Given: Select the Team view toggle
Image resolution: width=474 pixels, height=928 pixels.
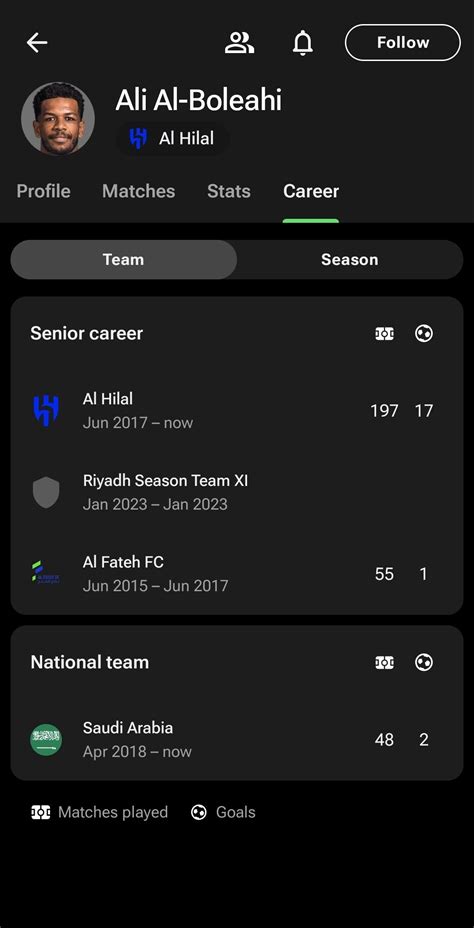Looking at the screenshot, I should point(124,259).
